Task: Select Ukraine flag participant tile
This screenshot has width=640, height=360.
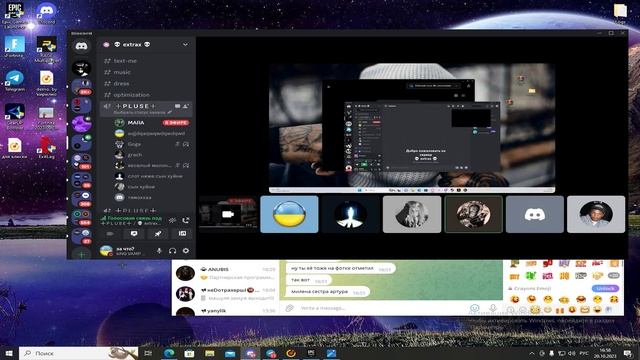Action: (289, 214)
